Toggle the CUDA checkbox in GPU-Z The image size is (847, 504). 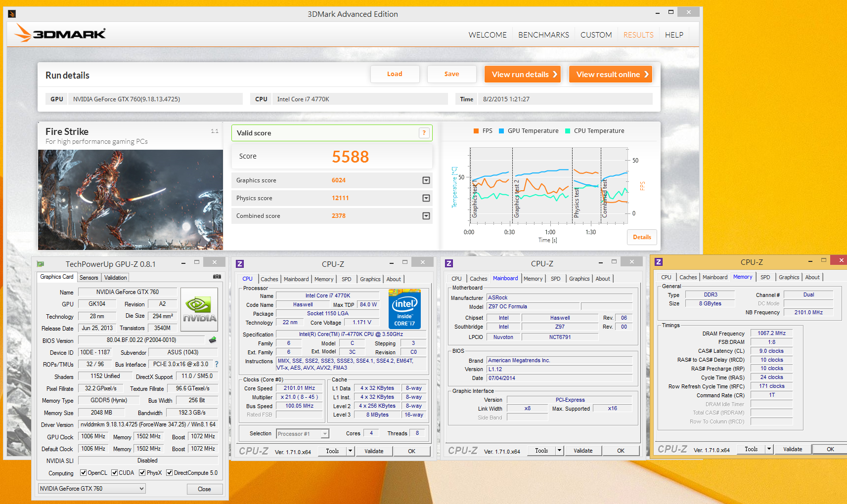coord(115,473)
